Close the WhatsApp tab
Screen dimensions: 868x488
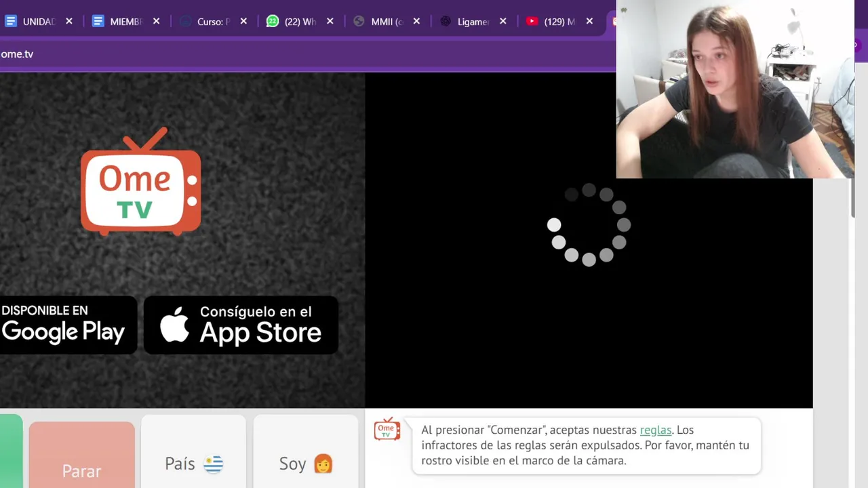coord(330,21)
